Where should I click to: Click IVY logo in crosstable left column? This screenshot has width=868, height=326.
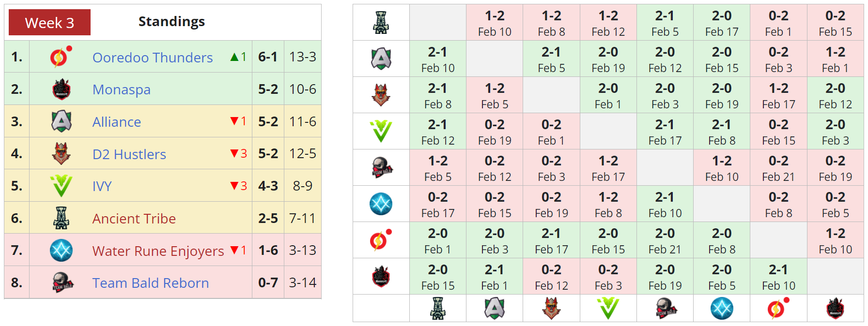point(381,131)
